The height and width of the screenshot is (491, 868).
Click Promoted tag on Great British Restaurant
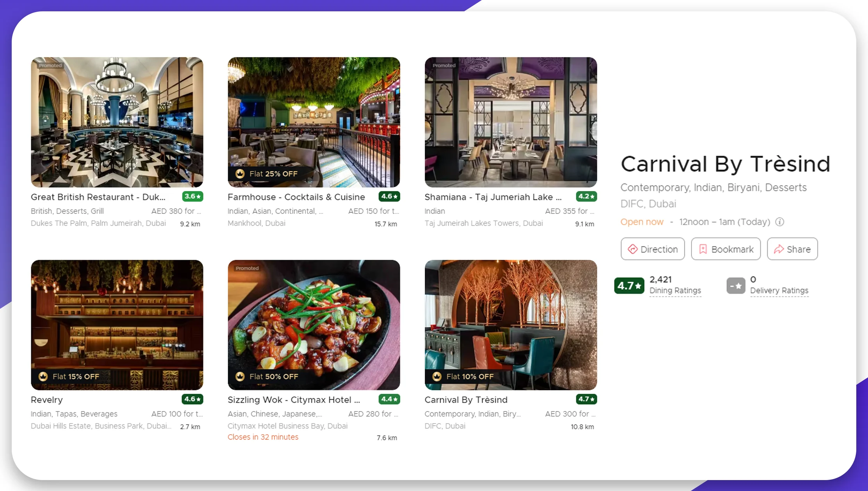point(50,65)
